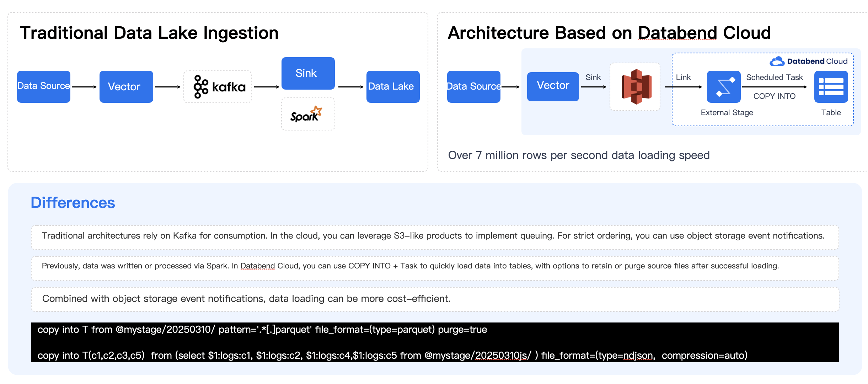The width and height of the screenshot is (868, 384).
Task: Click the 'Over 7 million rows per second' text
Action: (x=579, y=155)
